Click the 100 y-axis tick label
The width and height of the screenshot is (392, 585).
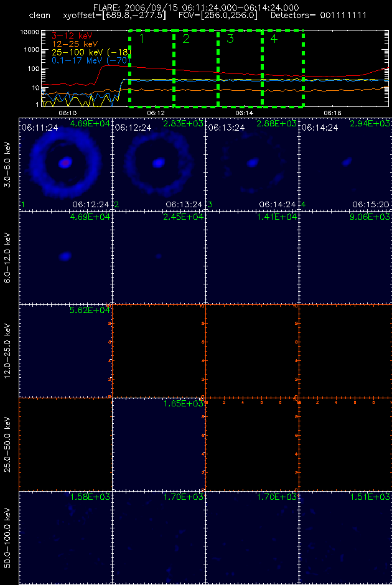(x=34, y=68)
